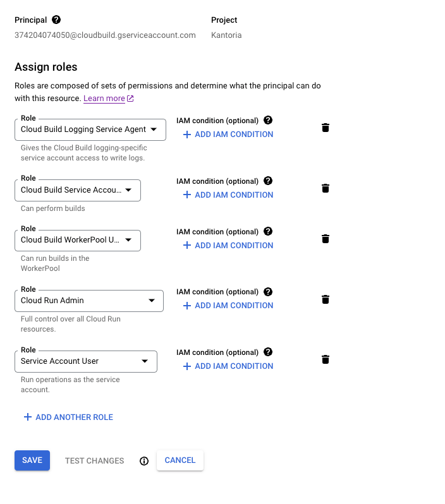Delete the Cloud Build Service Account role
445x504 pixels.
pyautogui.click(x=326, y=188)
